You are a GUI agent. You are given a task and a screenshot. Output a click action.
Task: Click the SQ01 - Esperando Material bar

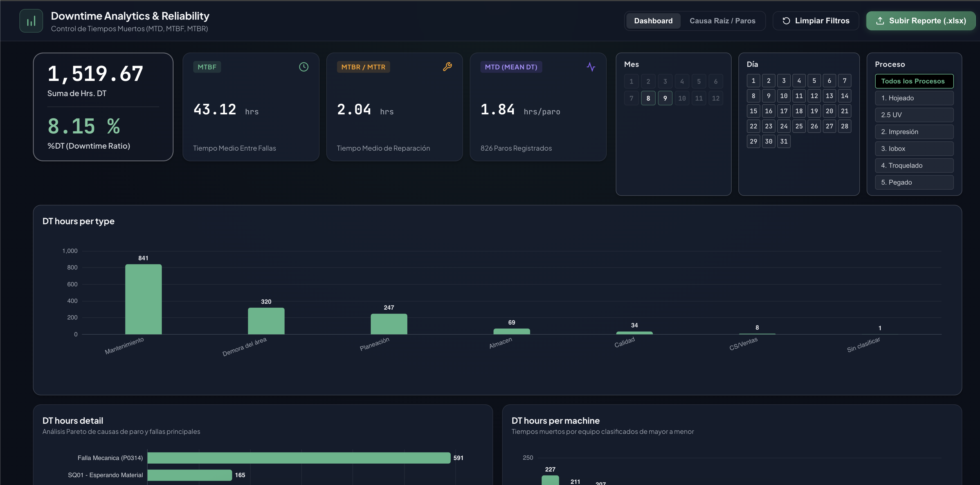[190, 475]
